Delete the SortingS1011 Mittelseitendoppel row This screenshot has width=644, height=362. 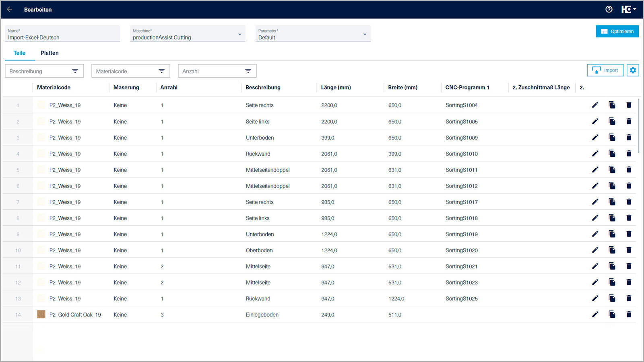(629, 170)
